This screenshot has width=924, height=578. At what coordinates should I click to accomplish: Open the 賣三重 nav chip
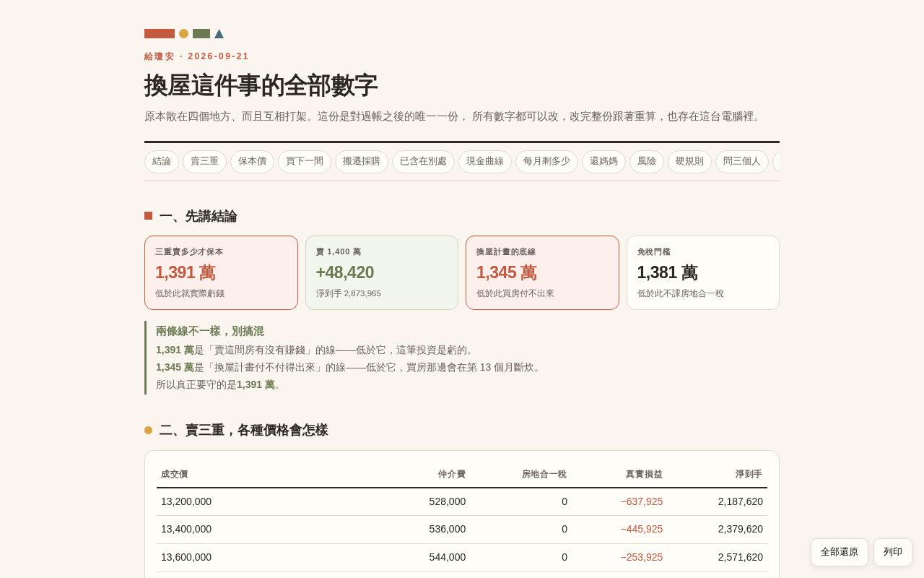point(204,161)
